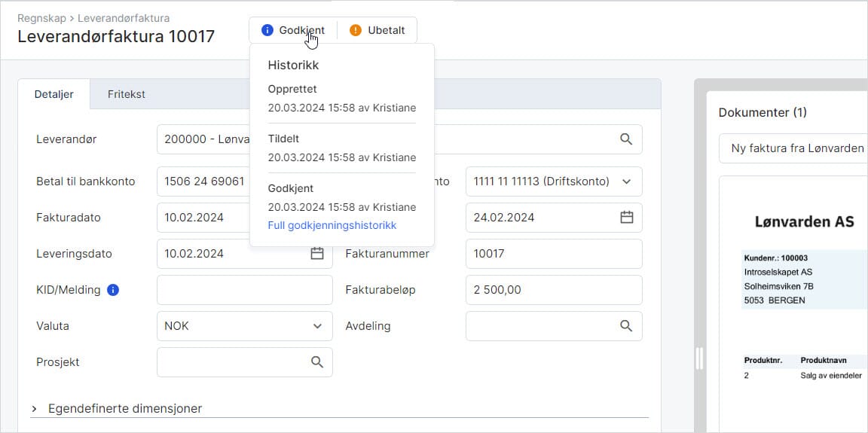Click the Fakturabeløp amount field
The image size is (868, 433).
[554, 290]
